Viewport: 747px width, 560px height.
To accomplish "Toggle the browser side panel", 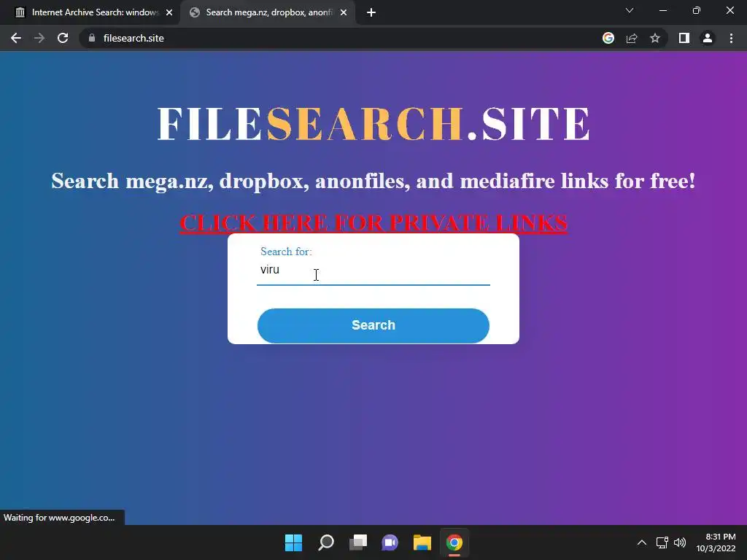I will 684,38.
